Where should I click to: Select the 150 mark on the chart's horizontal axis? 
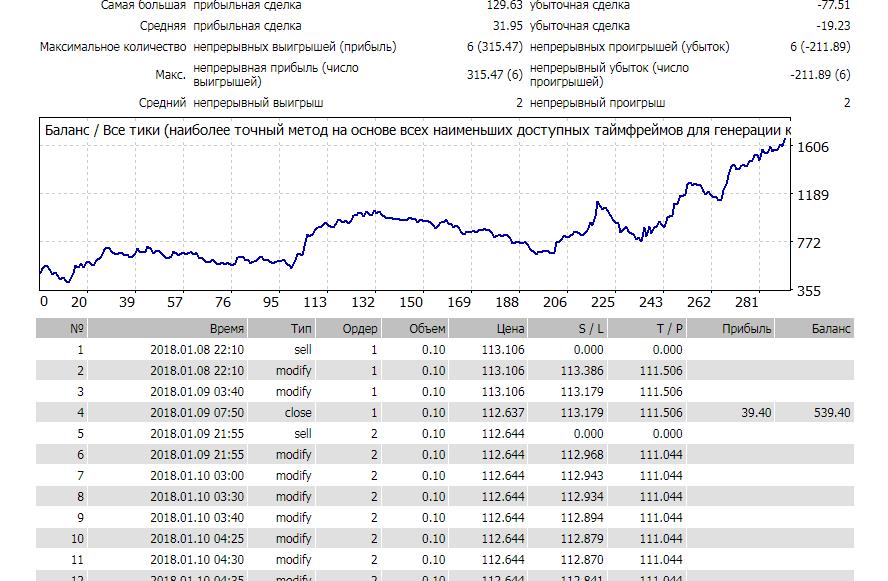[411, 303]
